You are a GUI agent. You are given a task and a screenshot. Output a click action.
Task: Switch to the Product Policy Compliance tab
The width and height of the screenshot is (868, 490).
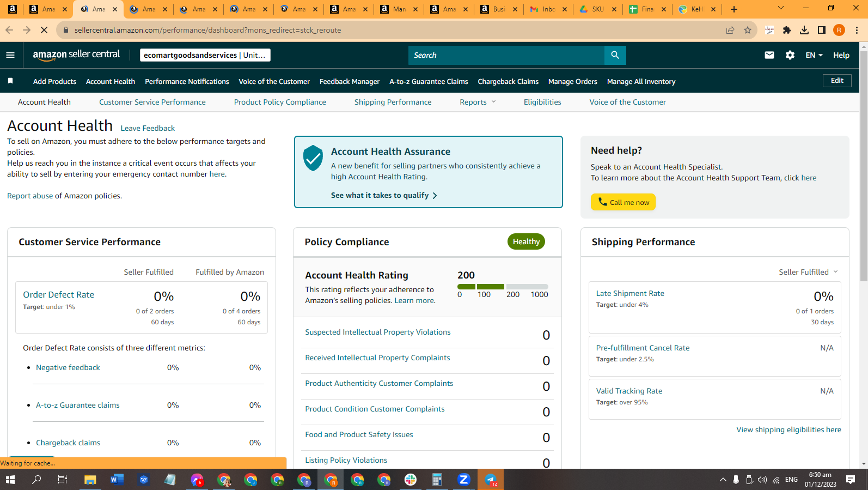(x=280, y=102)
